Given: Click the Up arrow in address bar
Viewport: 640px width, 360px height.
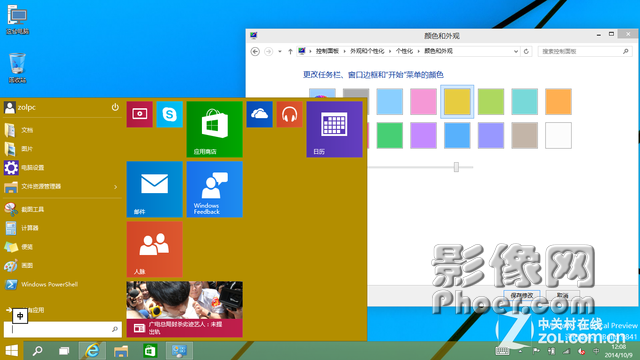Looking at the screenshot, I should [x=290, y=51].
